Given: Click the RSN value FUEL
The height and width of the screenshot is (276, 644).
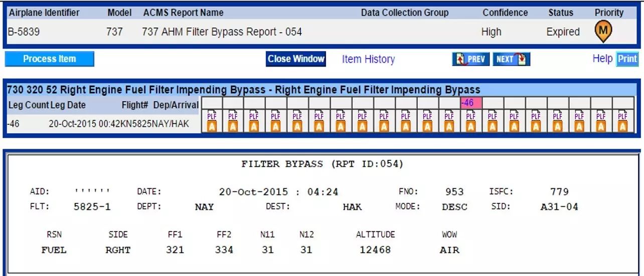Looking at the screenshot, I should (54, 250).
